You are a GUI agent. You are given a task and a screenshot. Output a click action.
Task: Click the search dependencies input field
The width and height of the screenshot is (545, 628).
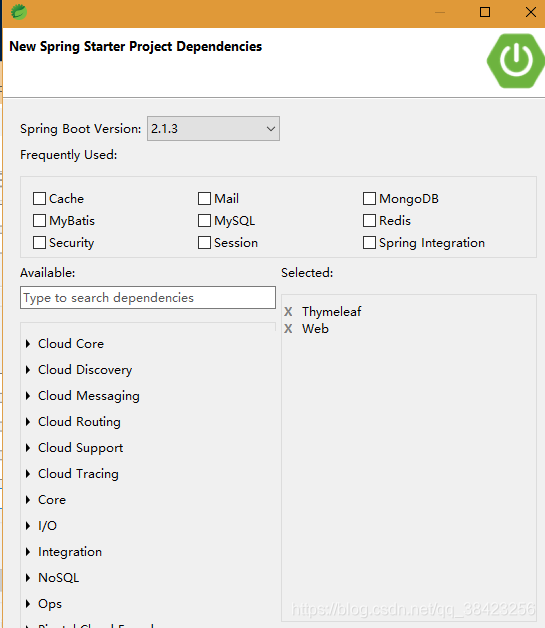tap(148, 298)
